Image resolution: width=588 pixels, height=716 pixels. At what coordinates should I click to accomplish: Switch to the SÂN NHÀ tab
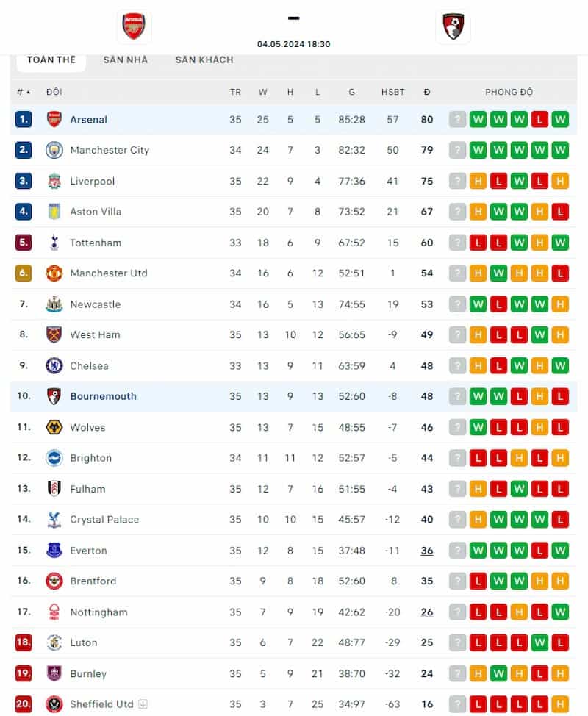125,60
